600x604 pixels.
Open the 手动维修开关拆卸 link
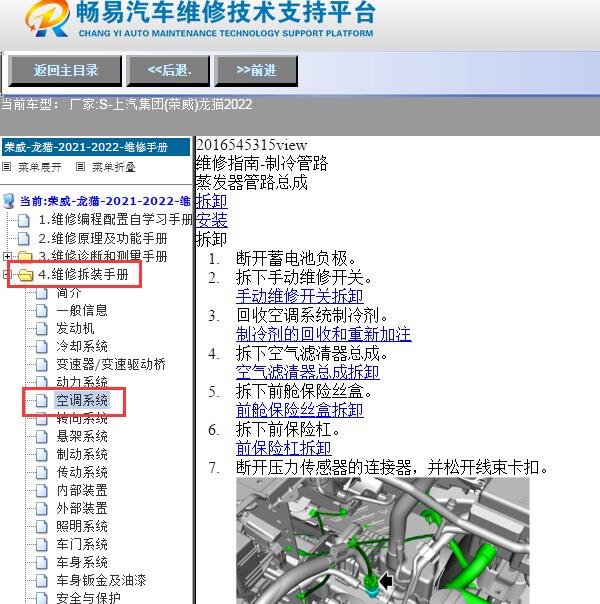pyautogui.click(x=300, y=296)
